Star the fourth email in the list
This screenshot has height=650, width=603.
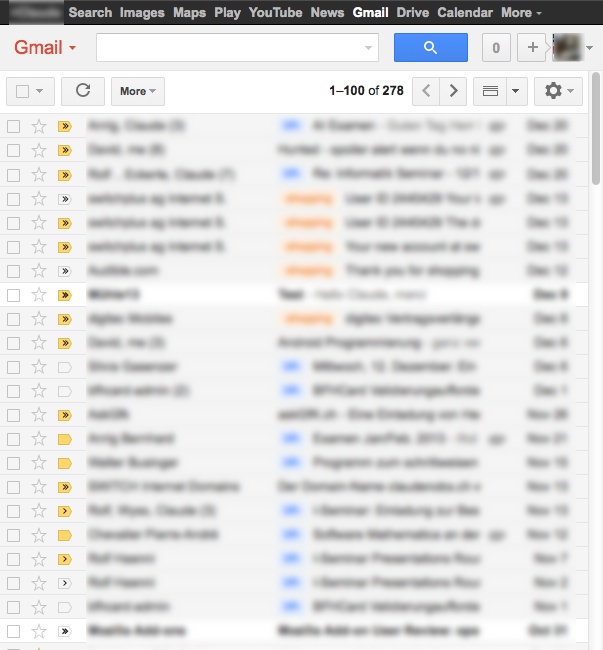[39, 199]
